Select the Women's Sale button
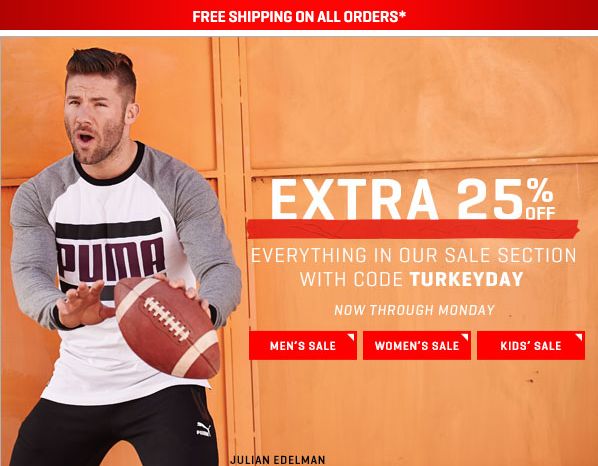Viewport: 598px width, 466px height. point(417,345)
